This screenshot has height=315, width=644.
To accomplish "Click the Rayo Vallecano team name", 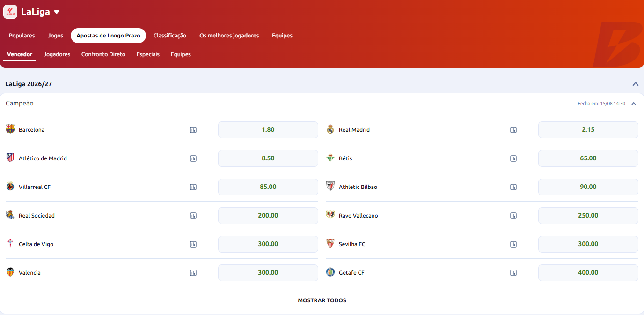I will 359,216.
